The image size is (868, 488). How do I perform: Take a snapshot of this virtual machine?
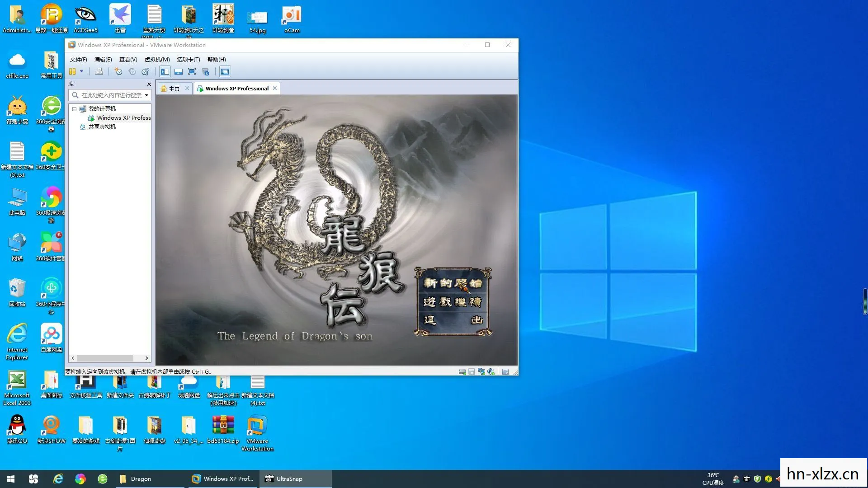coord(118,71)
